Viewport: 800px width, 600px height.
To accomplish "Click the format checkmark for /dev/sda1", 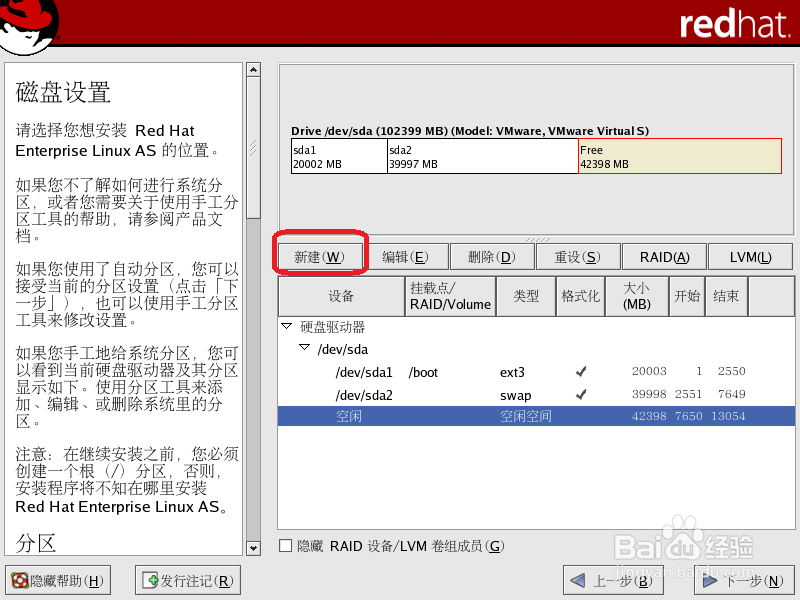I will coord(581,371).
